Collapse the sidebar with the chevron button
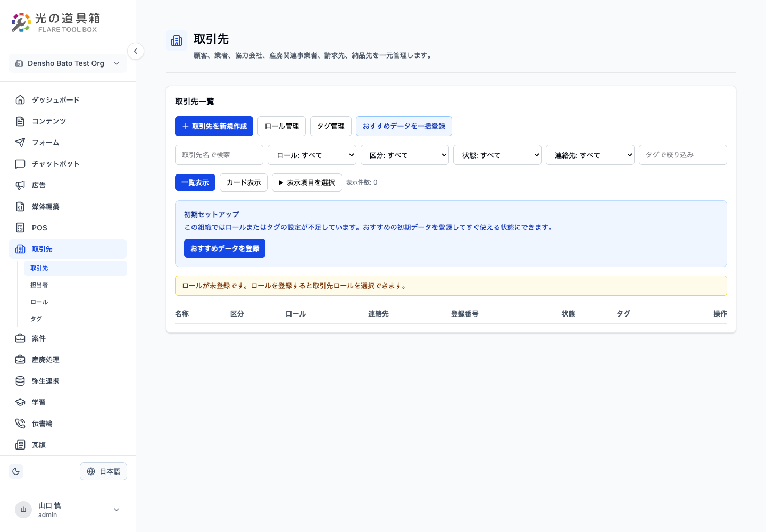This screenshot has width=766, height=532. click(x=136, y=51)
